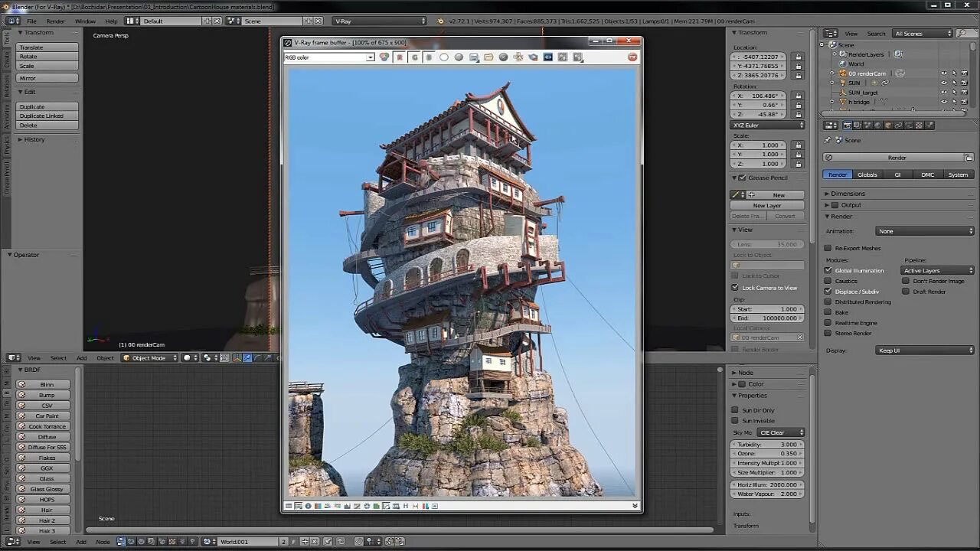This screenshot has height=551, width=980.
Task: Open the Pipeline Active Layers dropdown
Action: click(937, 270)
